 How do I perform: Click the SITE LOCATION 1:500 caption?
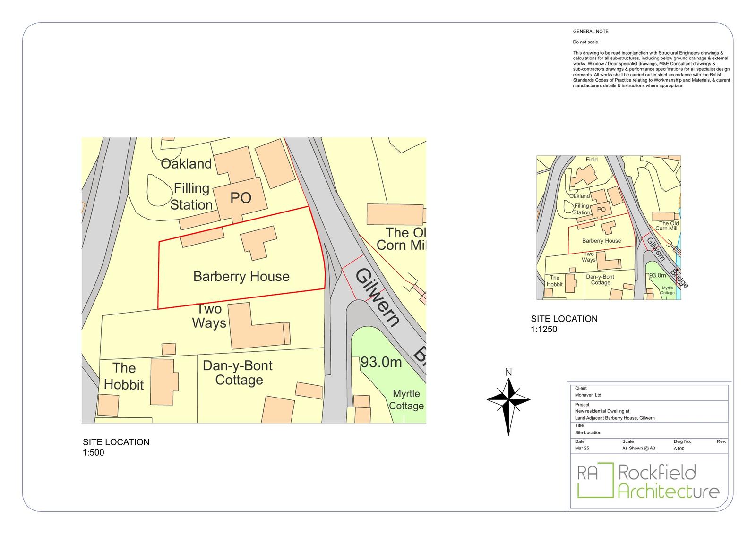(x=116, y=447)
